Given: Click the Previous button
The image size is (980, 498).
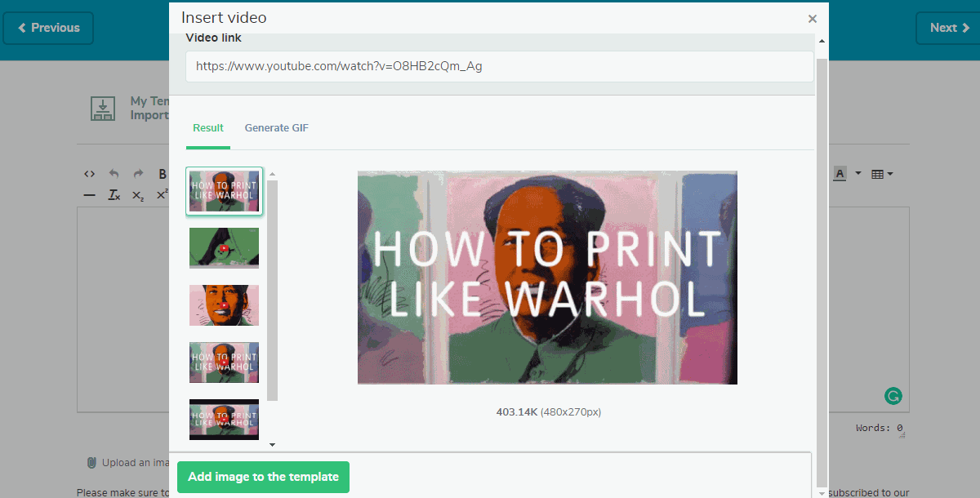Looking at the screenshot, I should pyautogui.click(x=48, y=27).
